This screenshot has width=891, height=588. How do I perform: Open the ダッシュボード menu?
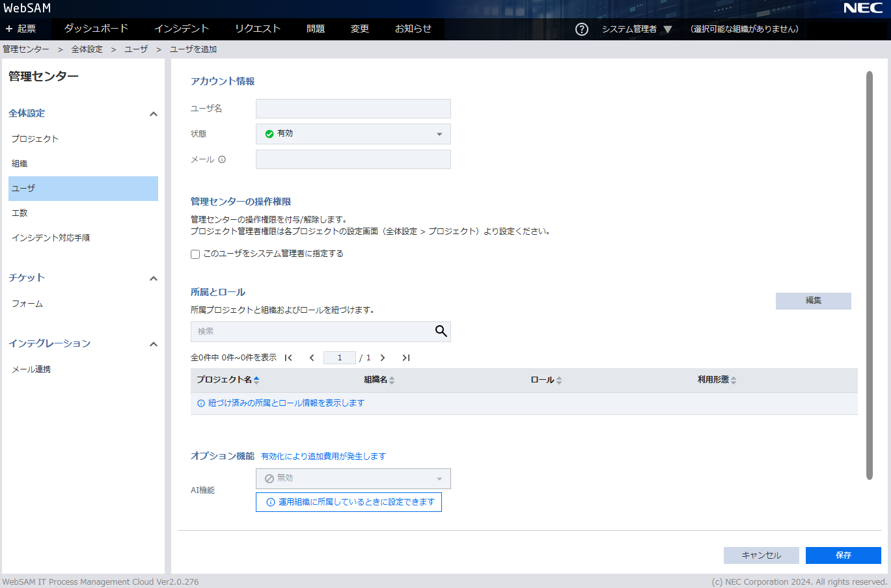point(96,29)
